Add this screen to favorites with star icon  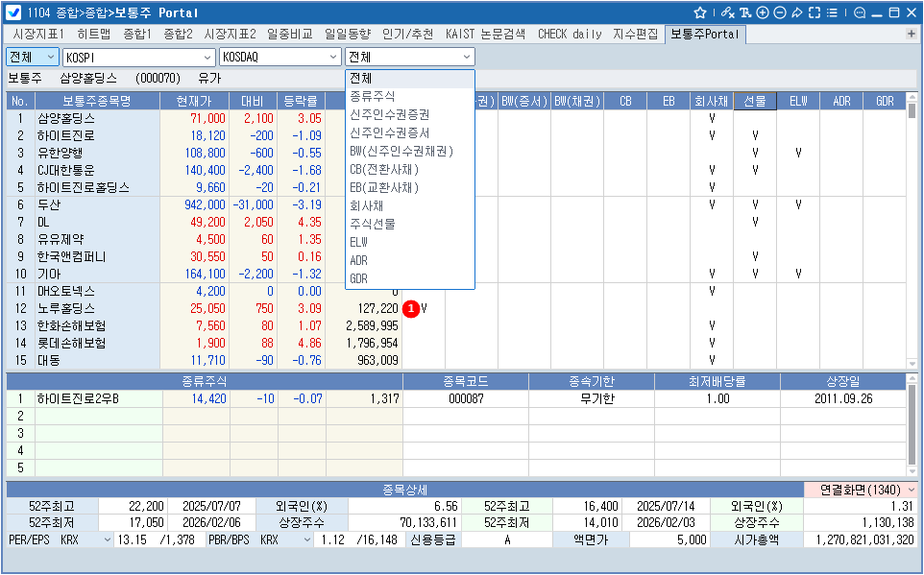(700, 12)
